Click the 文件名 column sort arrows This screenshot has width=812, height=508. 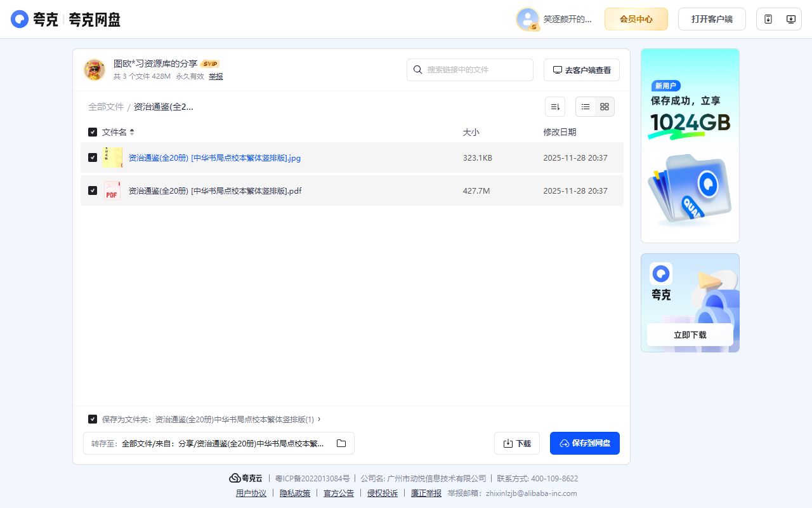[x=131, y=131]
